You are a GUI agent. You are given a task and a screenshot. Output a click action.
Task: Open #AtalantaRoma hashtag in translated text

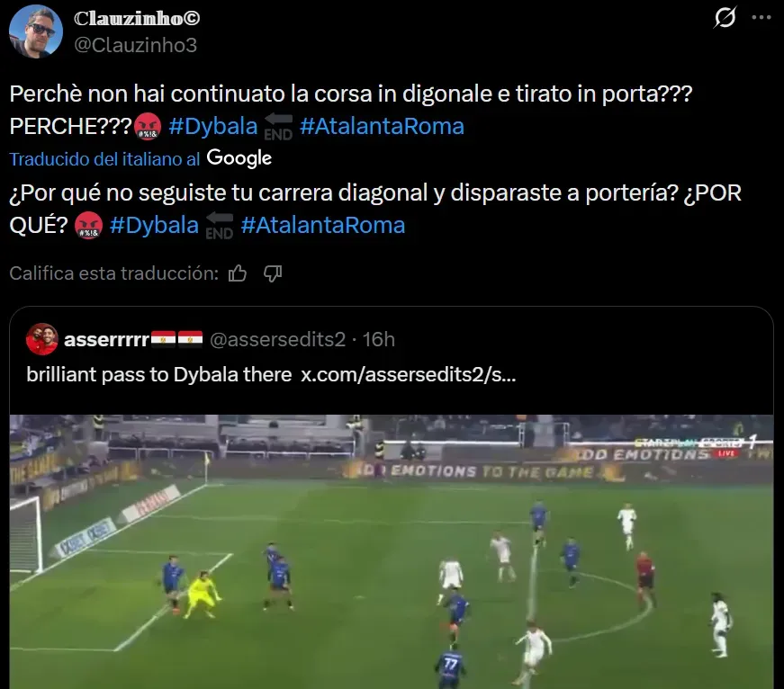point(323,225)
